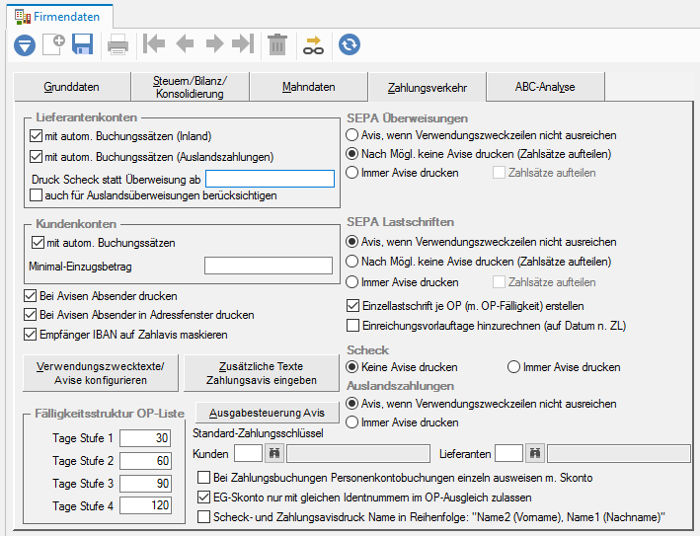Open the Steuern/Bilanz/Konsolidierung tab
The image size is (700, 536).
click(190, 87)
